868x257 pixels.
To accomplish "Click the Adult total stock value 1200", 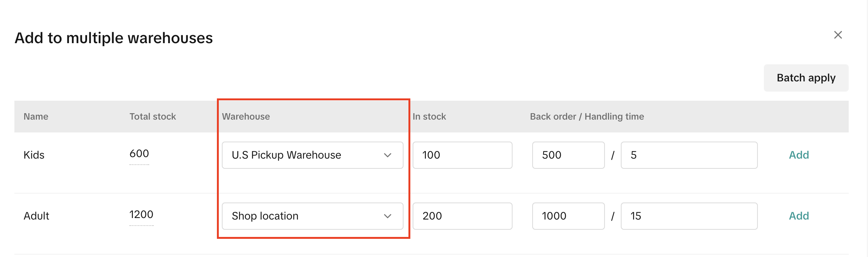I will tap(141, 215).
